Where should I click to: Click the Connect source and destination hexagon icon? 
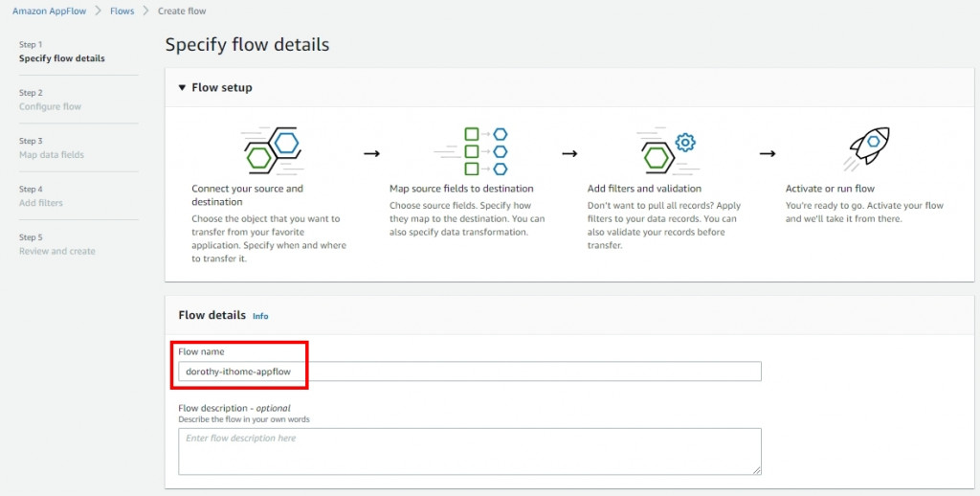point(273,150)
